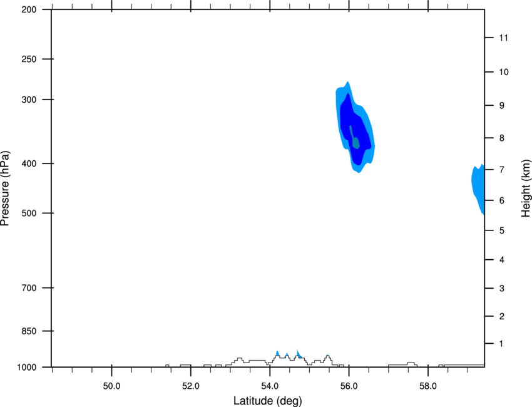Click the 6 km height label

(x=502, y=200)
